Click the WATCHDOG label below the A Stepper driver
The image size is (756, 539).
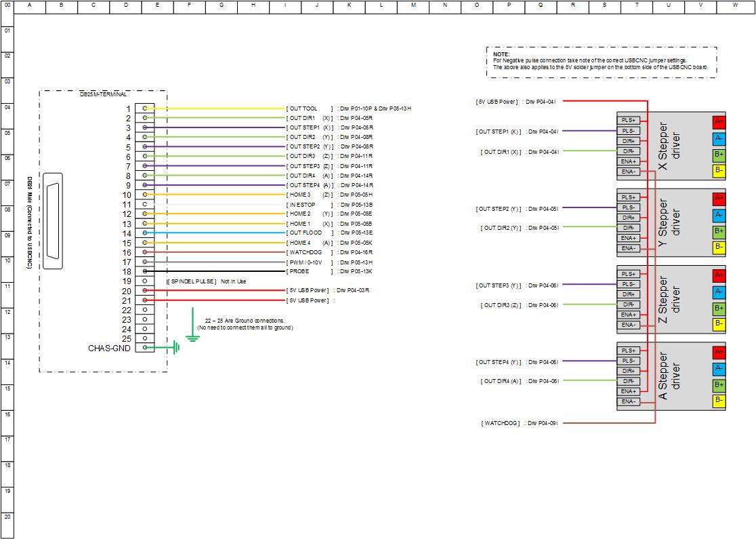click(x=501, y=423)
